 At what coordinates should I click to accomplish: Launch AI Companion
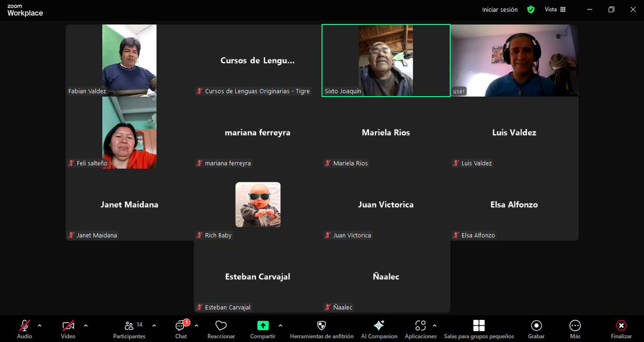click(x=379, y=329)
